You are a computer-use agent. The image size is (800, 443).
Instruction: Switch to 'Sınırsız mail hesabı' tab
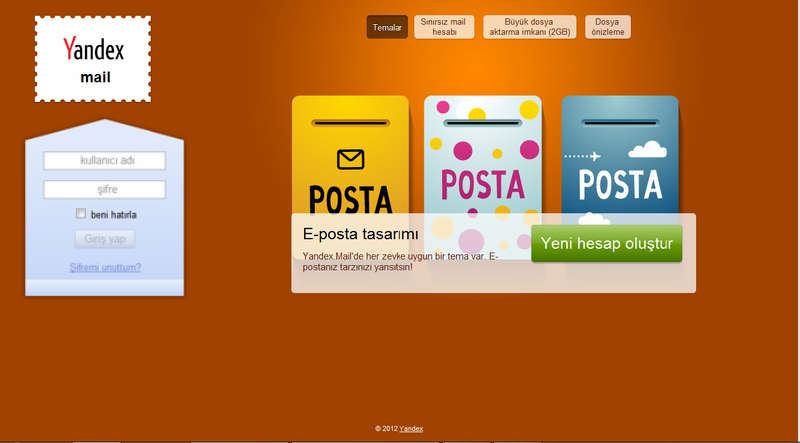click(444, 27)
